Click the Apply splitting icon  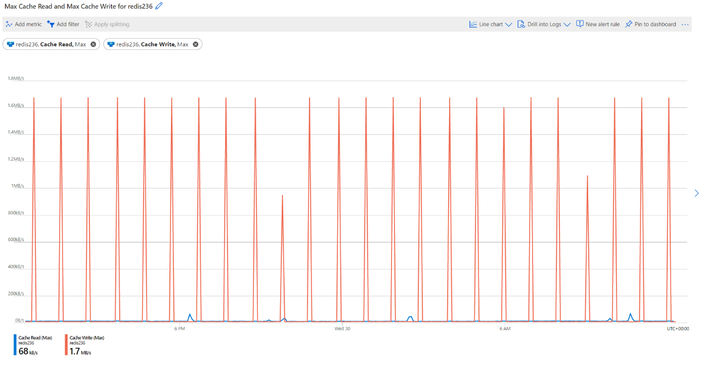point(89,24)
